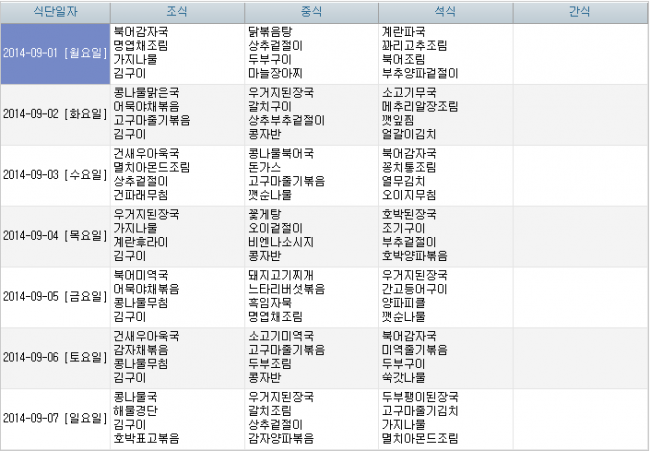Click the 간식 column header
This screenshot has width=650, height=451.
(579, 12)
